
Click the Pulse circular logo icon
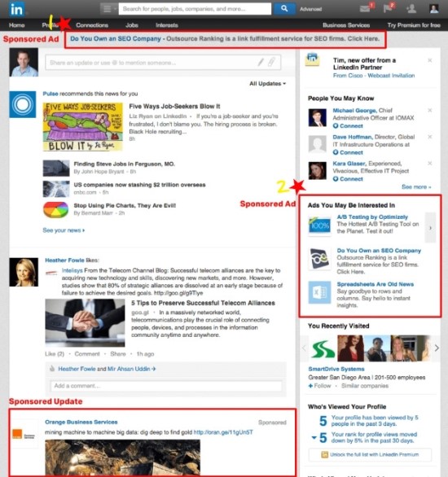click(23, 104)
